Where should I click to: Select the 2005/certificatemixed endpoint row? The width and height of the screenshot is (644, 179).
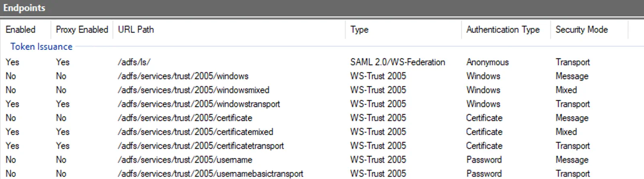322,132
